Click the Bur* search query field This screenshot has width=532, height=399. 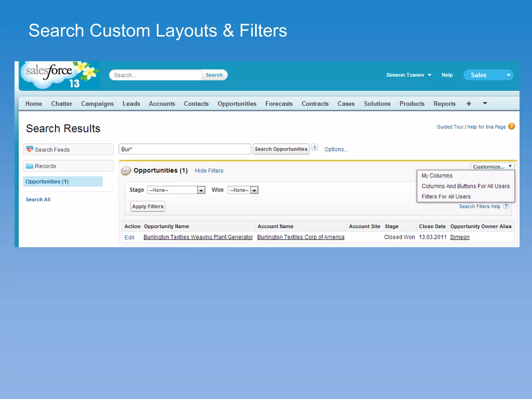(x=185, y=149)
